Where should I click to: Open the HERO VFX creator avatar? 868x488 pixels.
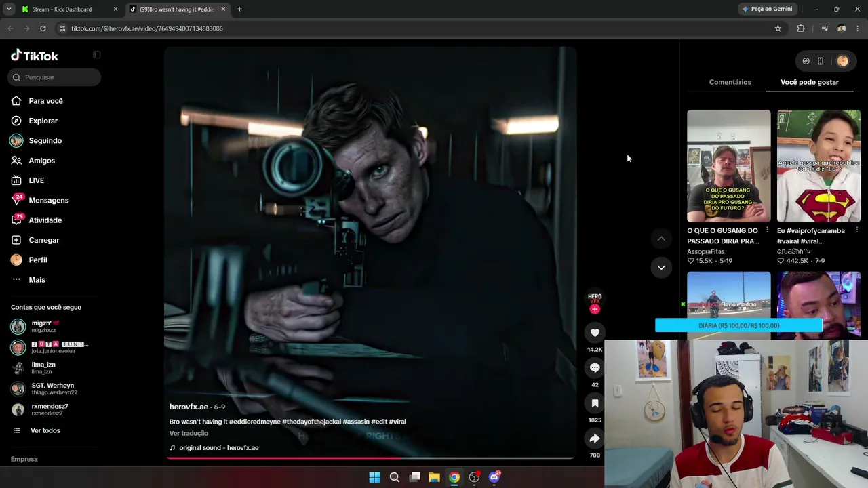point(595,298)
